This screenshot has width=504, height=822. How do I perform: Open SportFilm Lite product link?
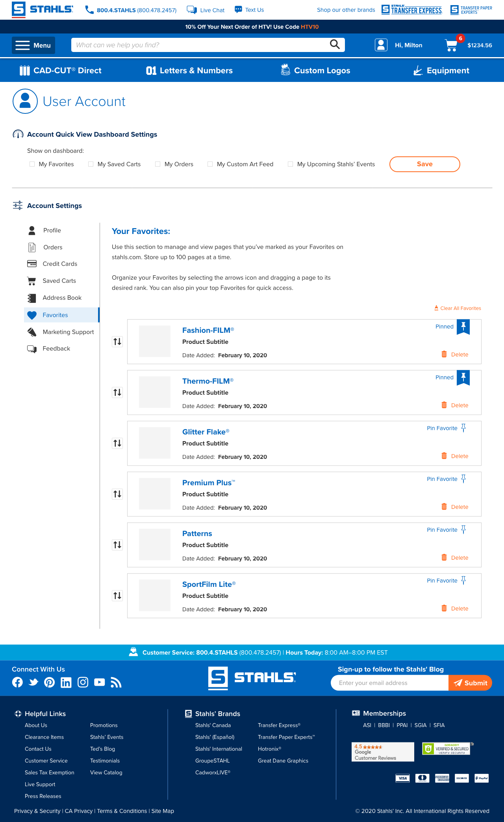(209, 584)
